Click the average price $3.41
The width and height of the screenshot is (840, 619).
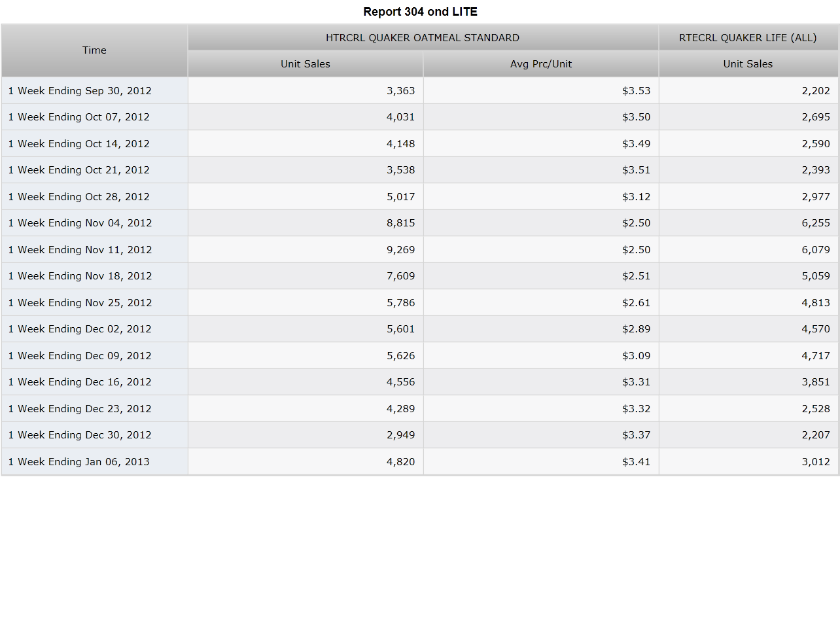(x=637, y=462)
